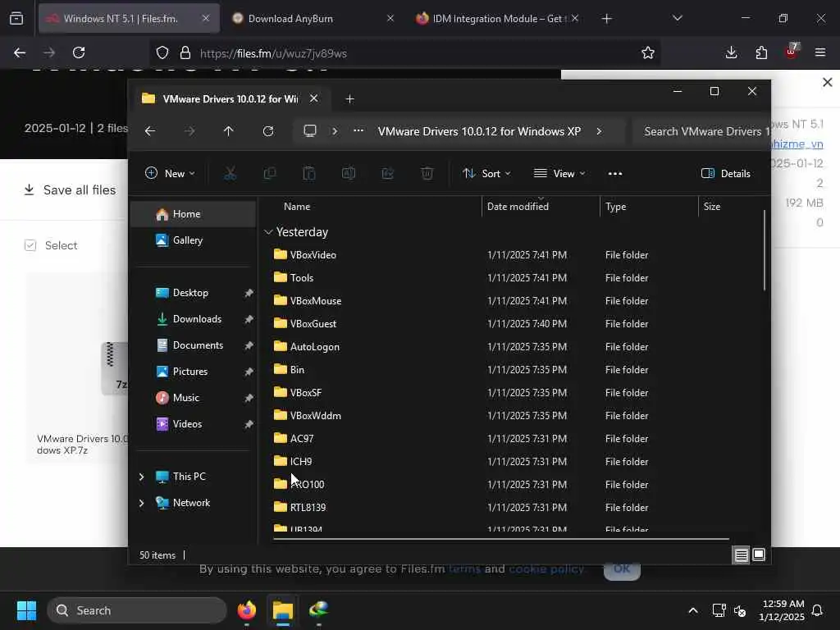The width and height of the screenshot is (840, 630).
Task: Expand breadcrumb chevron after VMware Drivers path
Action: pyautogui.click(x=599, y=131)
